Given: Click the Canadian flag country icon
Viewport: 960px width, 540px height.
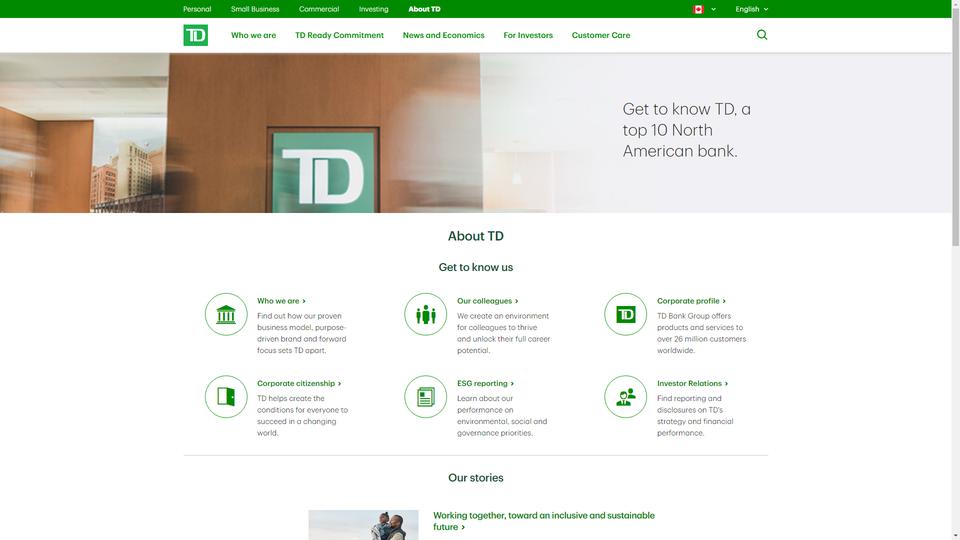Looking at the screenshot, I should click(x=698, y=9).
